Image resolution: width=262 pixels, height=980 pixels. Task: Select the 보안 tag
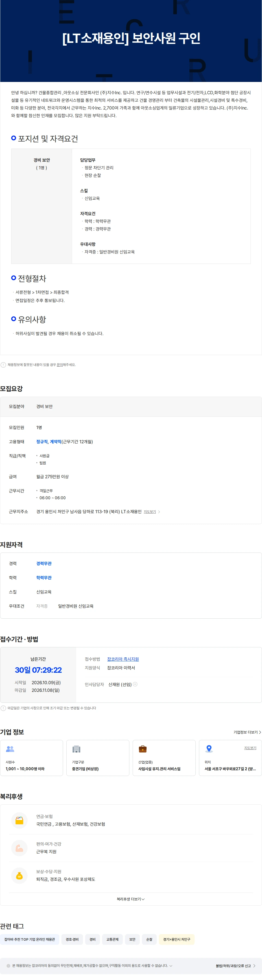click(x=132, y=939)
